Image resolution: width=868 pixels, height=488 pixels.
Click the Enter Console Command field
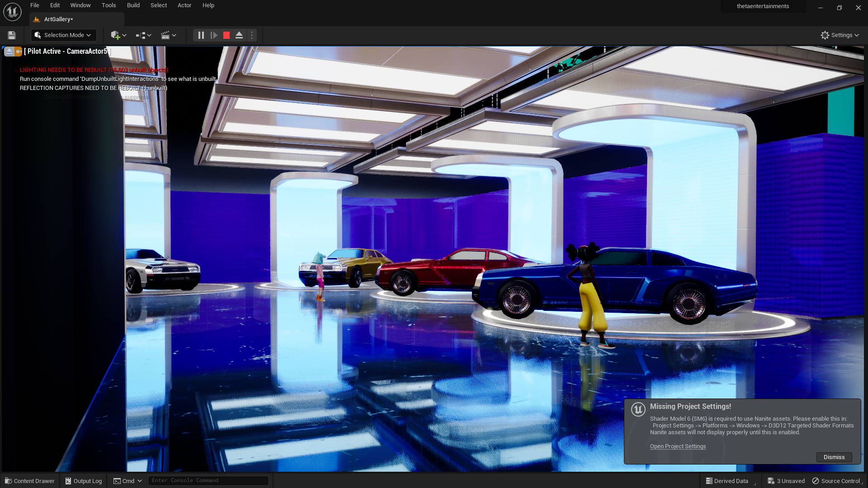[x=208, y=481]
